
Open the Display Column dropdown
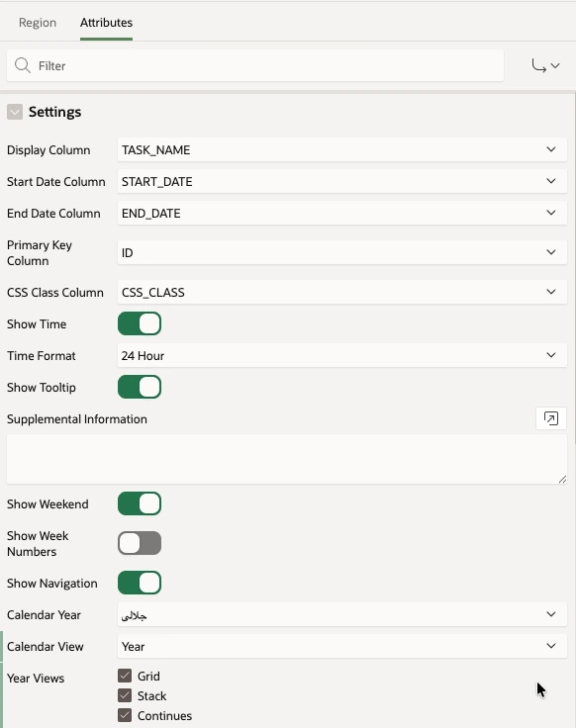(x=341, y=149)
